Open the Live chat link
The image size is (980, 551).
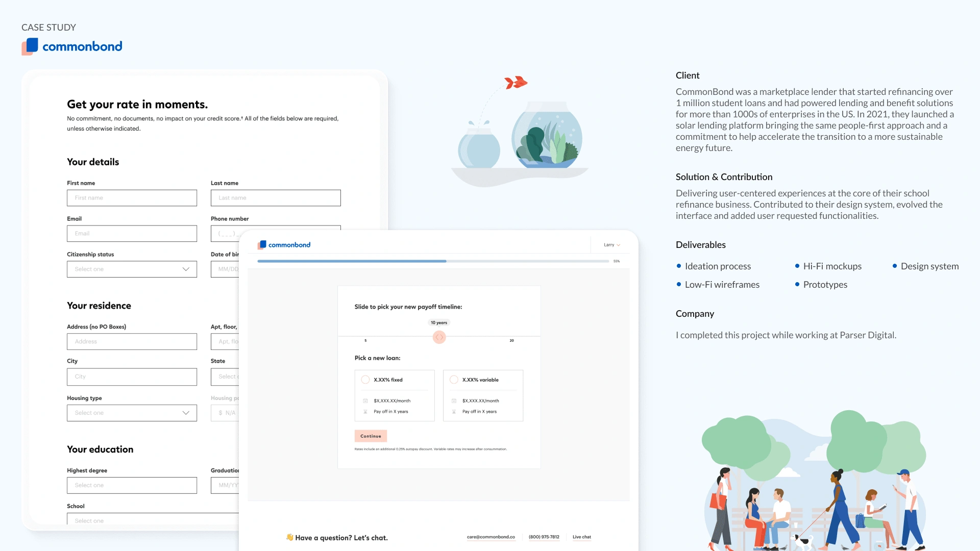point(582,537)
